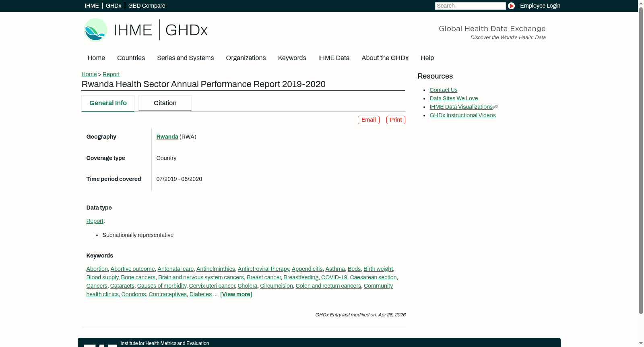The height and width of the screenshot is (347, 644).
Task: Open the IHME Data menu item
Action: click(x=334, y=58)
